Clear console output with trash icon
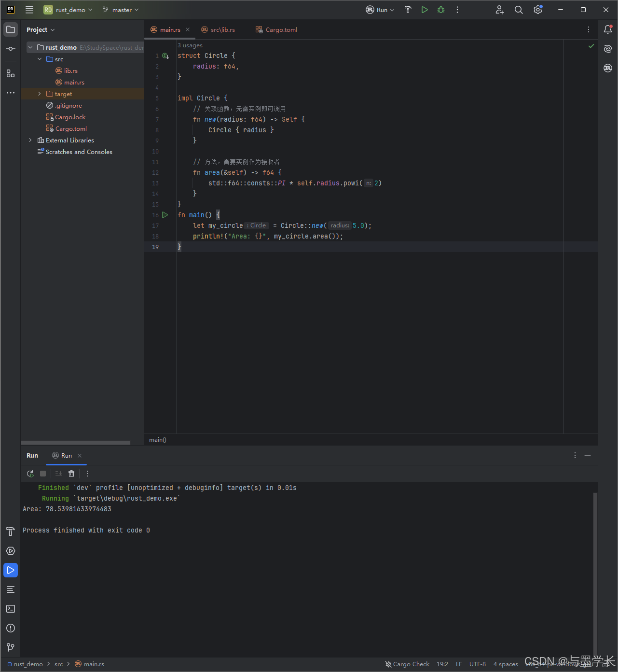618x672 pixels. pyautogui.click(x=71, y=474)
